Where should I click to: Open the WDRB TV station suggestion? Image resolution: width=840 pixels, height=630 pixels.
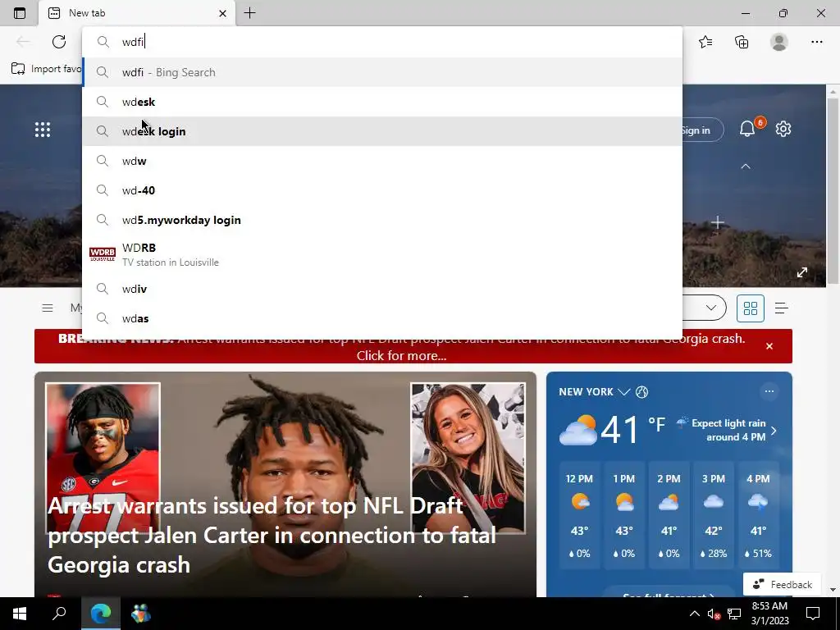(x=382, y=254)
